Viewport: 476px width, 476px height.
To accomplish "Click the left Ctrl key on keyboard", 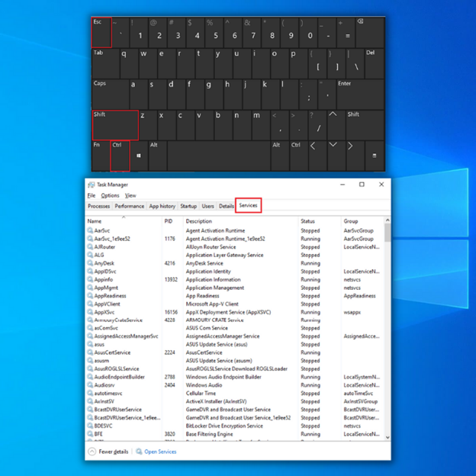I will coord(120,156).
